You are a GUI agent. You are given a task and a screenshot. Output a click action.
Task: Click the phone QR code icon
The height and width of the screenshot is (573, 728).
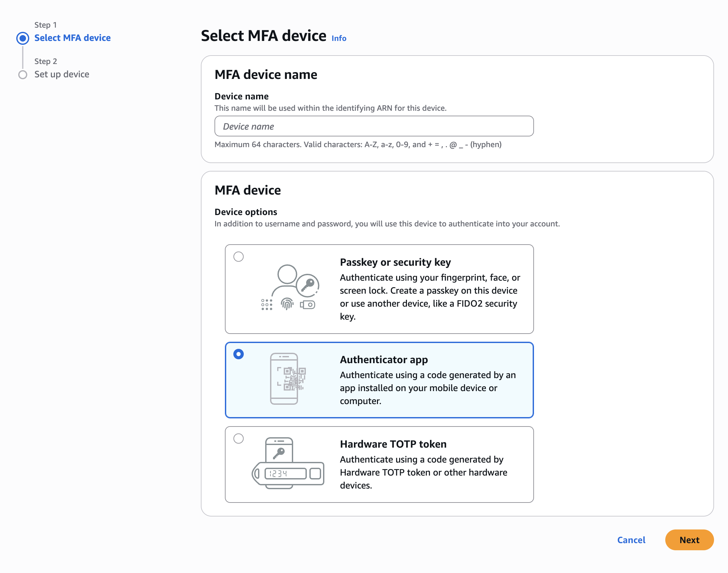tap(288, 379)
